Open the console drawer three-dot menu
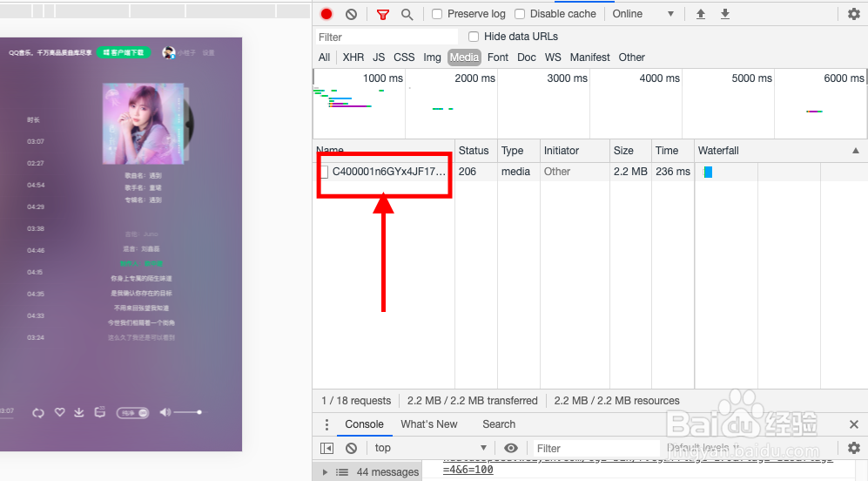 coord(326,424)
